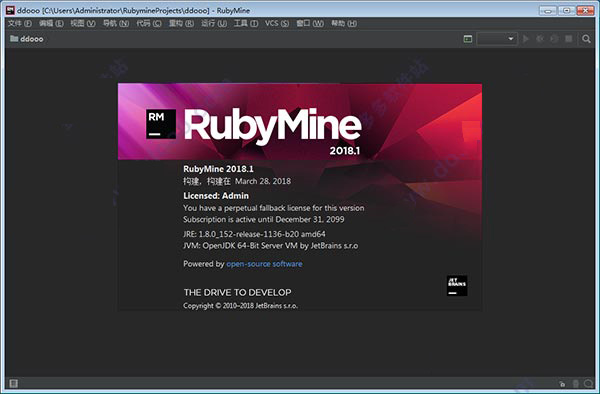Screen dimensions: 600x394
Task: Click the 'RubyMine 2018.1' bold heading text
Action: pyautogui.click(x=218, y=169)
